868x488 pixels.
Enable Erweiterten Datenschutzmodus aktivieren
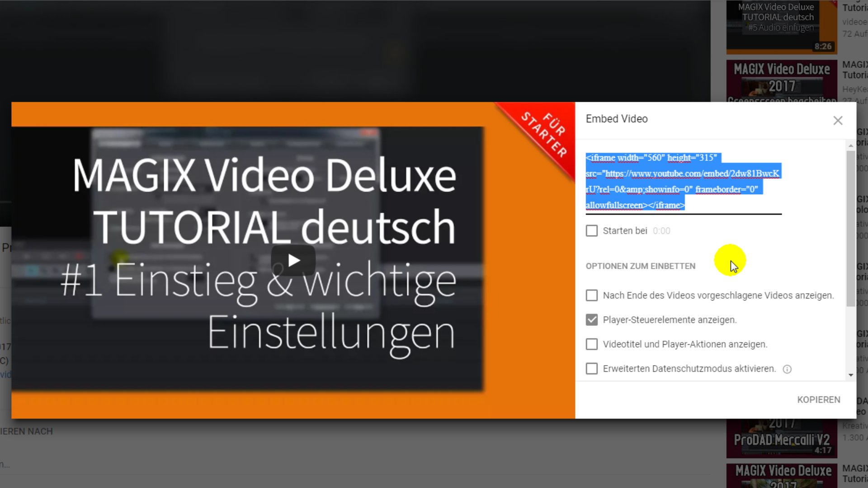(591, 369)
